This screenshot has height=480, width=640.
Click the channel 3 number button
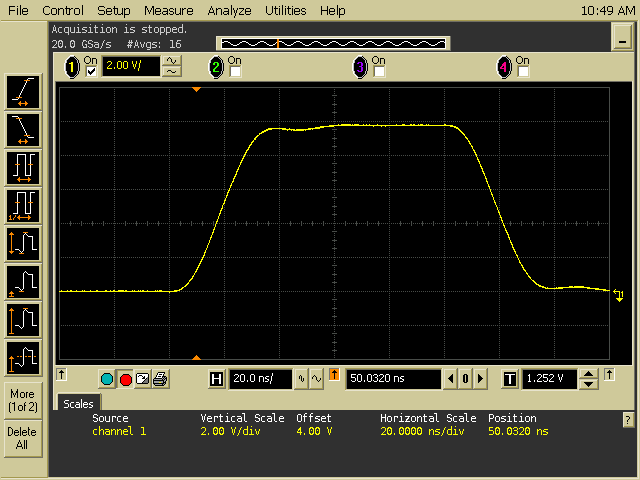pyautogui.click(x=360, y=67)
